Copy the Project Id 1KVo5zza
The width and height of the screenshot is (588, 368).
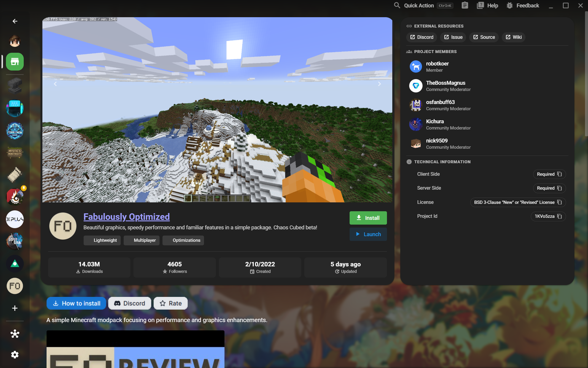click(559, 216)
